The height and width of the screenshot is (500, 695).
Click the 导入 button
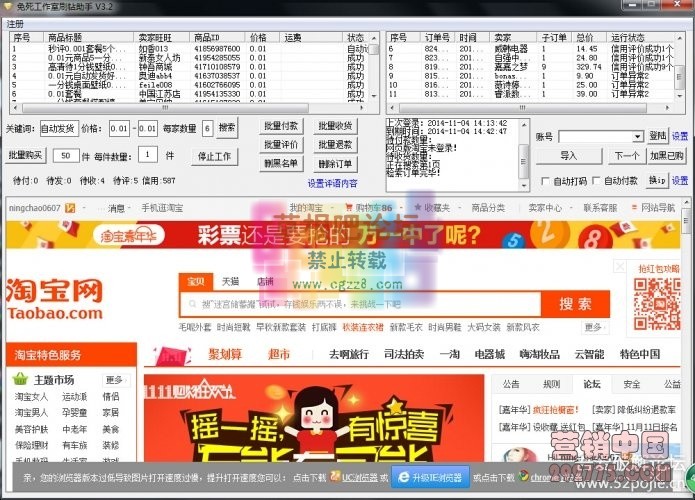point(569,156)
